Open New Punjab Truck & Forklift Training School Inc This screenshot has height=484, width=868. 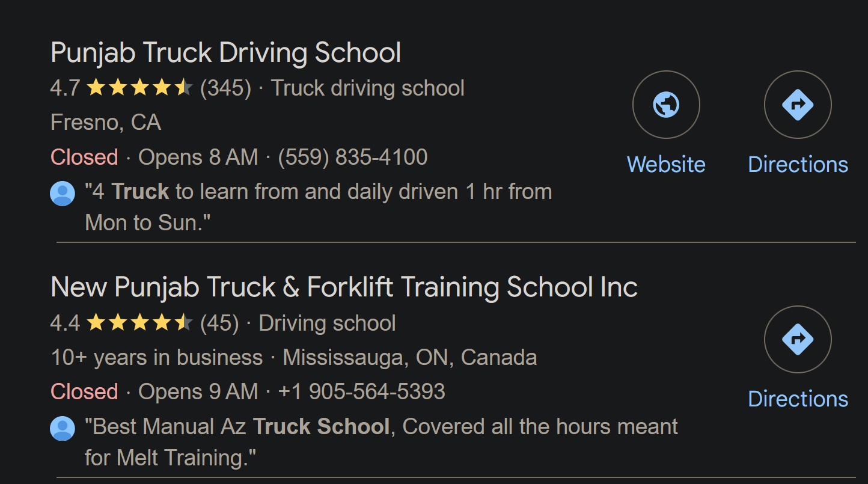point(343,287)
